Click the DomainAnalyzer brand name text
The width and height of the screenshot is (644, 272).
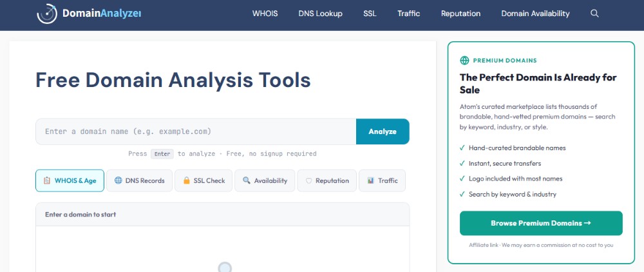pyautogui.click(x=102, y=14)
